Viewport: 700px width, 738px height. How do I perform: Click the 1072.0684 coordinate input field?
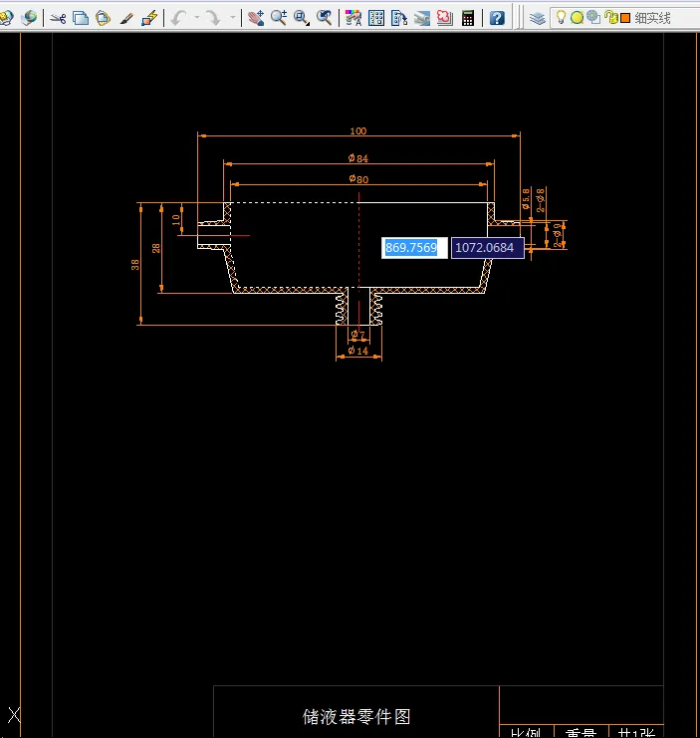(x=488, y=248)
